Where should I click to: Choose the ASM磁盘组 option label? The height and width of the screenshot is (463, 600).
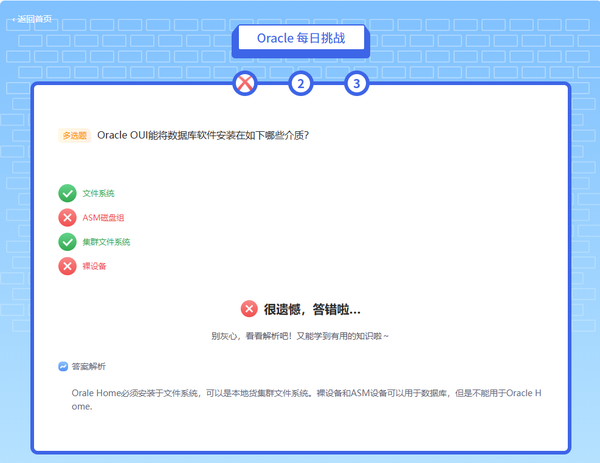pyautogui.click(x=103, y=218)
